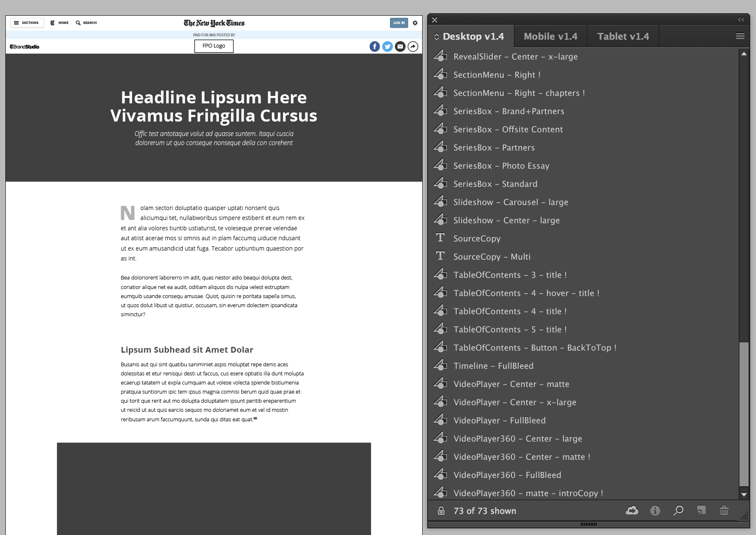
Task: Click the HOME link in header
Action: point(59,23)
